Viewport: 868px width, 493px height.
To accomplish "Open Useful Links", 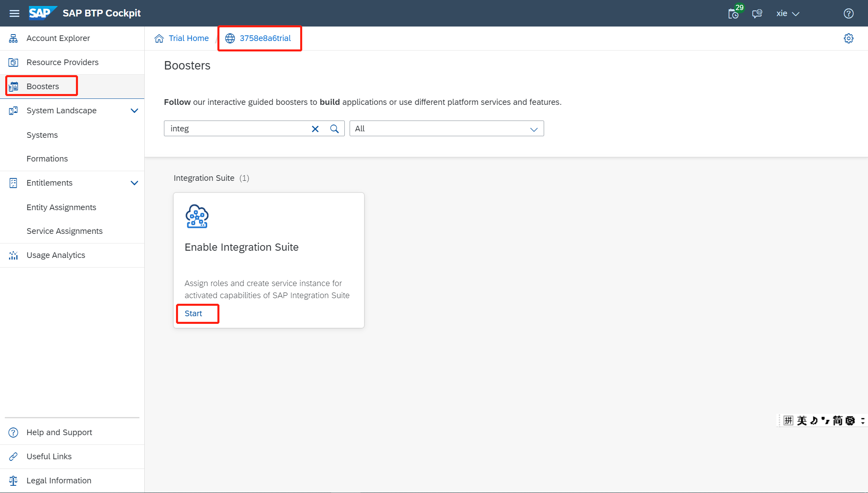I will 72,456.
